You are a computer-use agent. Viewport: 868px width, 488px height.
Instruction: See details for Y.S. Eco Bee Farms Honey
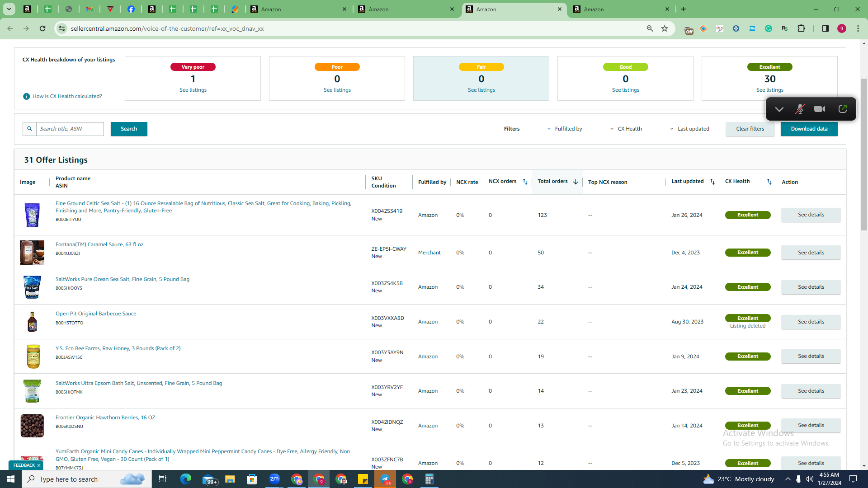[811, 356]
